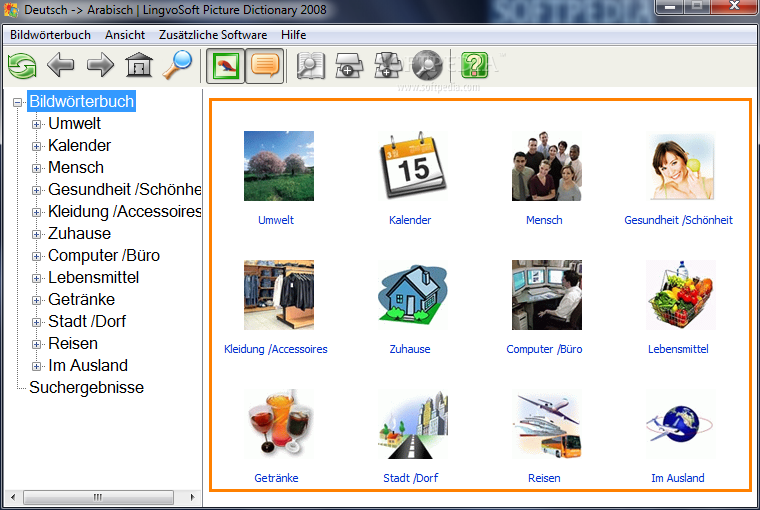
Task: Click the plane, ship and bus picture
Action: 547,424
